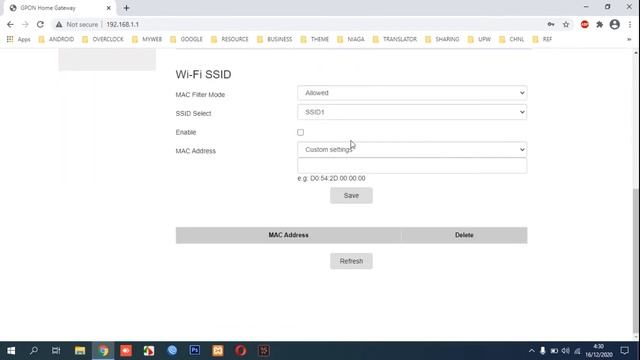Switch to Chrome on the taskbar

103,351
